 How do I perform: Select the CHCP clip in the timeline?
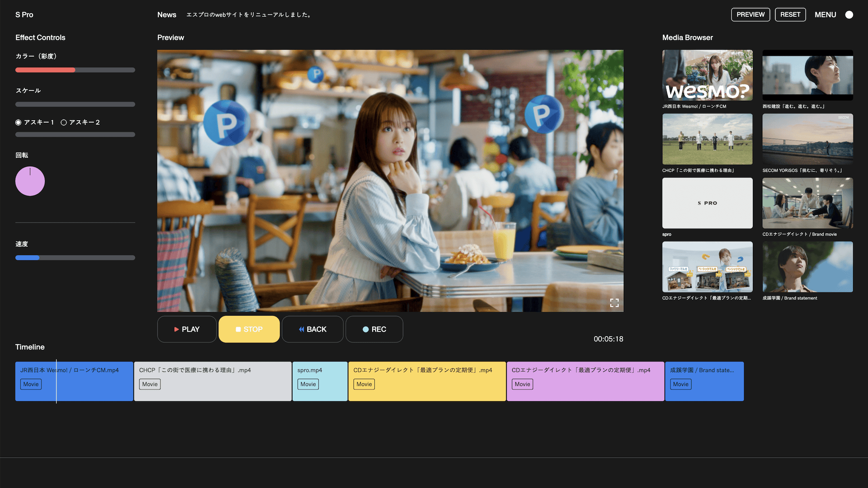point(212,381)
